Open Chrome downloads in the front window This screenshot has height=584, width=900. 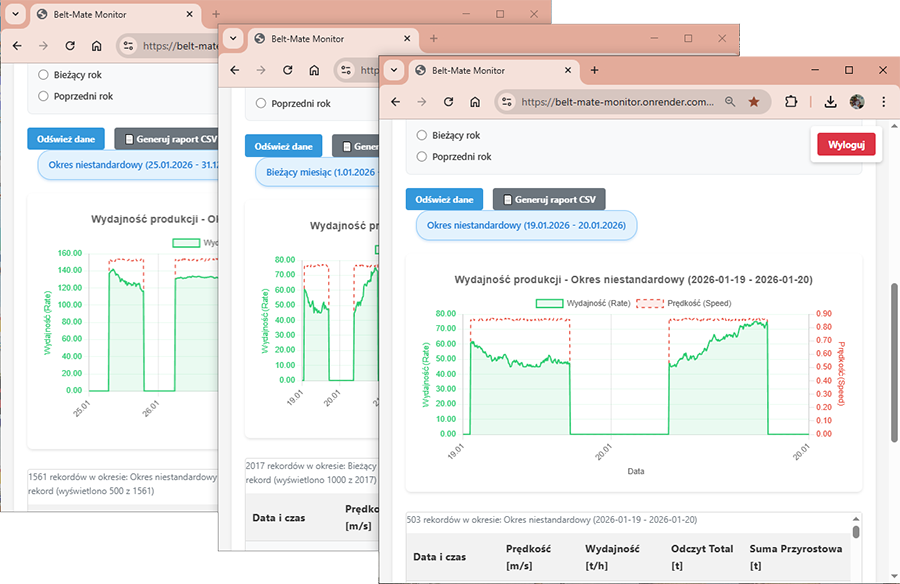tap(830, 102)
